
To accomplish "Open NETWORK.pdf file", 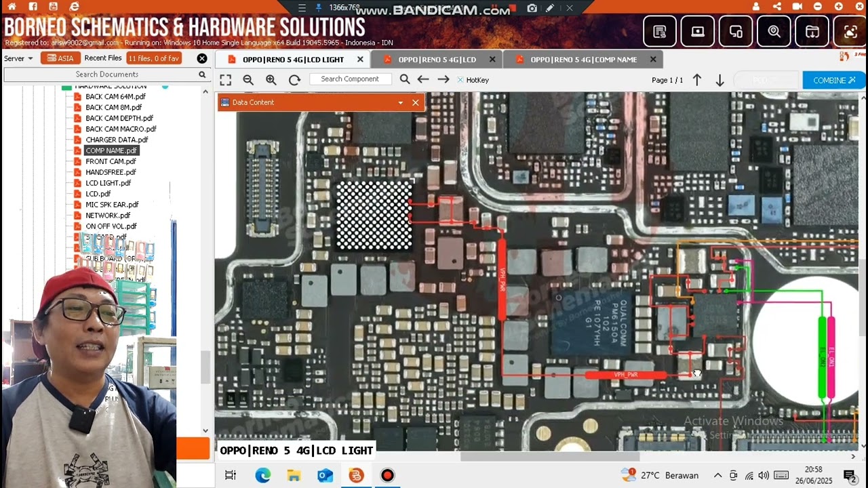I will click(x=108, y=216).
